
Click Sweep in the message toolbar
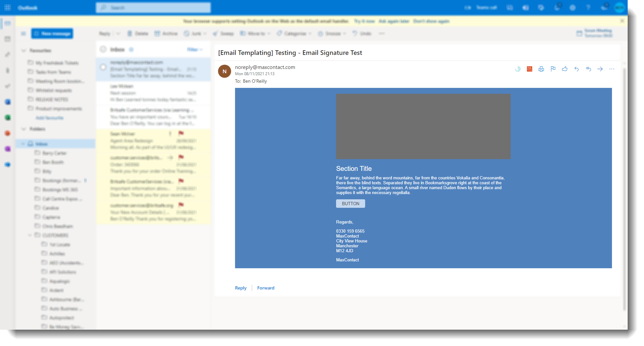pos(223,34)
